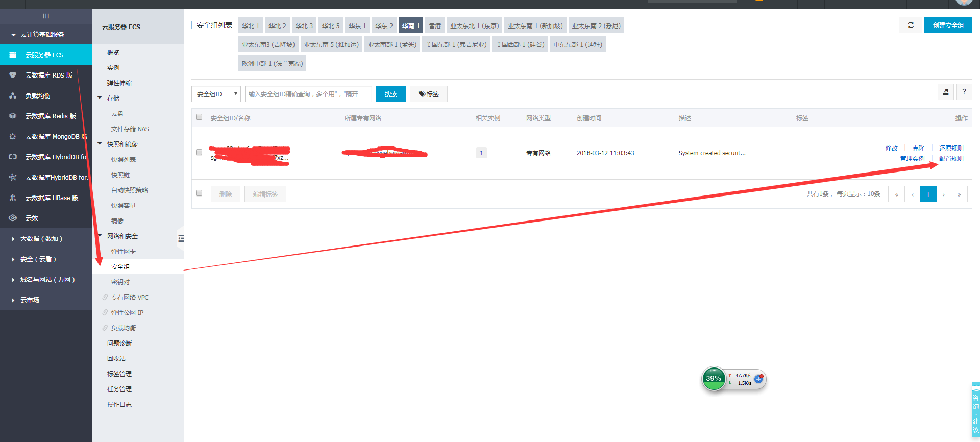Image resolution: width=980 pixels, height=442 pixels.
Task: Select the 香港 region tab
Action: point(435,26)
